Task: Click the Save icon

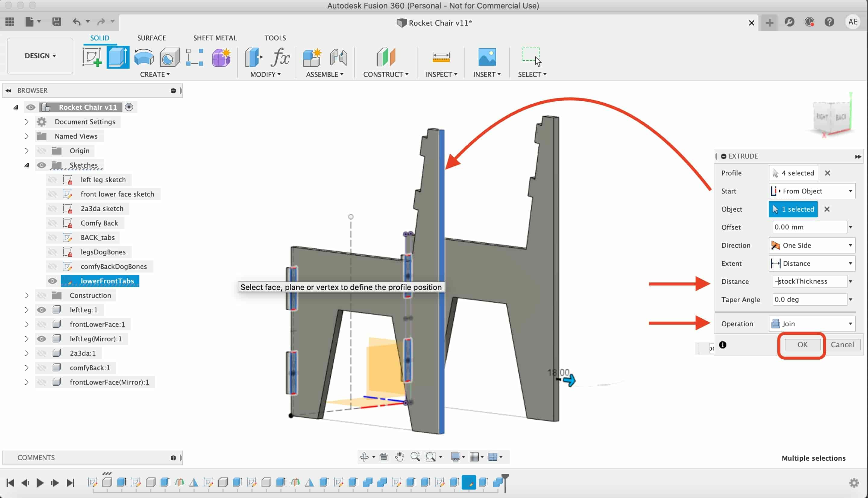Action: (x=56, y=22)
